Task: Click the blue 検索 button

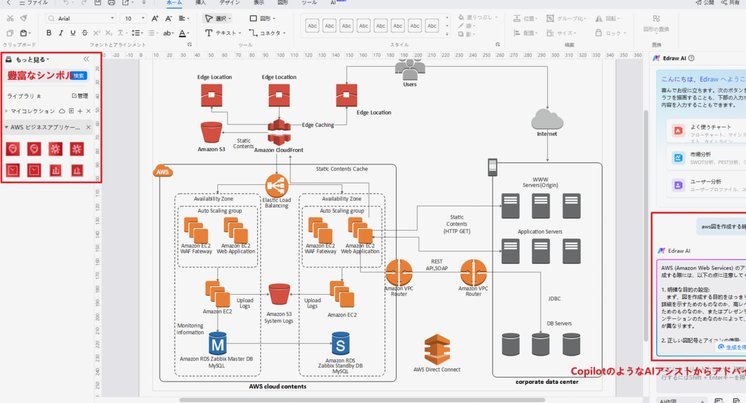Action: tap(79, 76)
